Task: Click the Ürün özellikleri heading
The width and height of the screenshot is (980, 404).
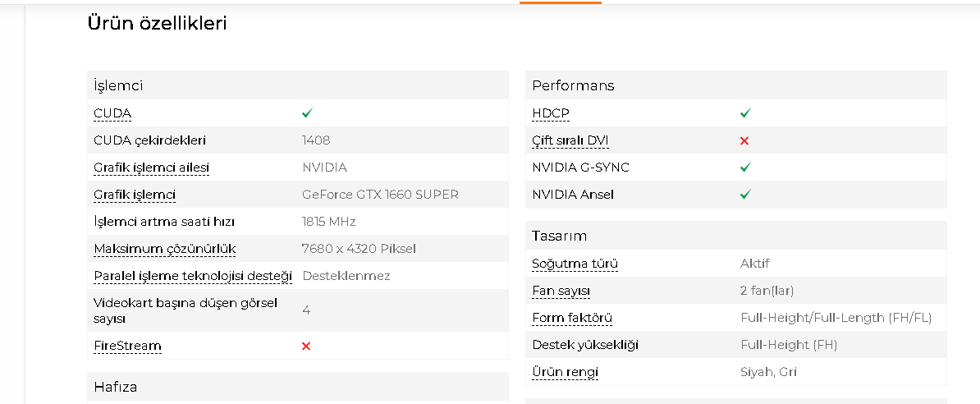Action: 157,24
